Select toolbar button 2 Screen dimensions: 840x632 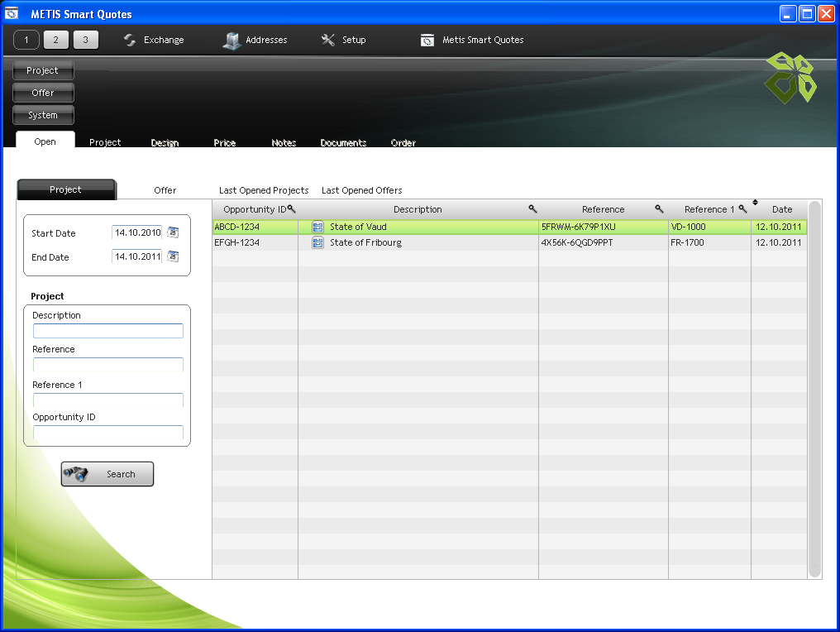point(55,40)
